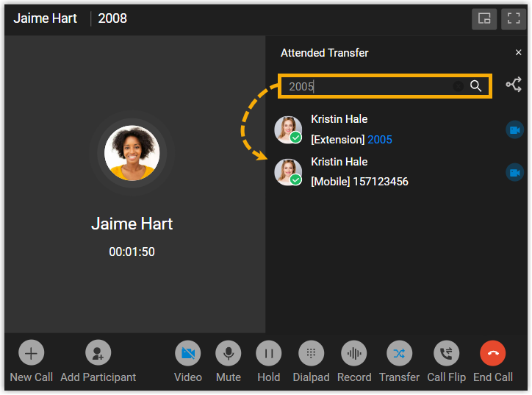
Task: Video call Kristin Hale extension 2005
Action: [x=514, y=129]
